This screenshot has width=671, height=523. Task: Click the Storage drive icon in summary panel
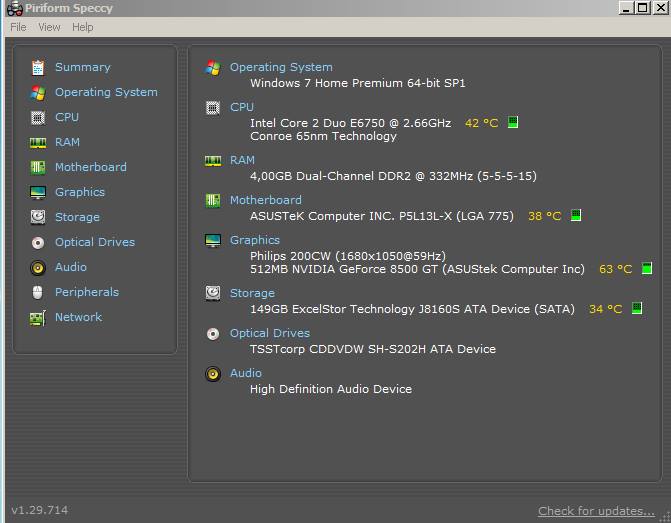coord(213,294)
